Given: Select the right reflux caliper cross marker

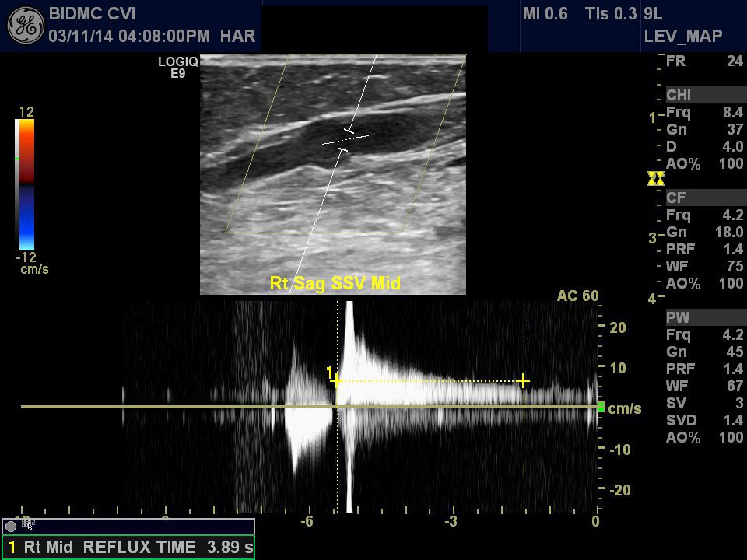Looking at the screenshot, I should pyautogui.click(x=524, y=380).
